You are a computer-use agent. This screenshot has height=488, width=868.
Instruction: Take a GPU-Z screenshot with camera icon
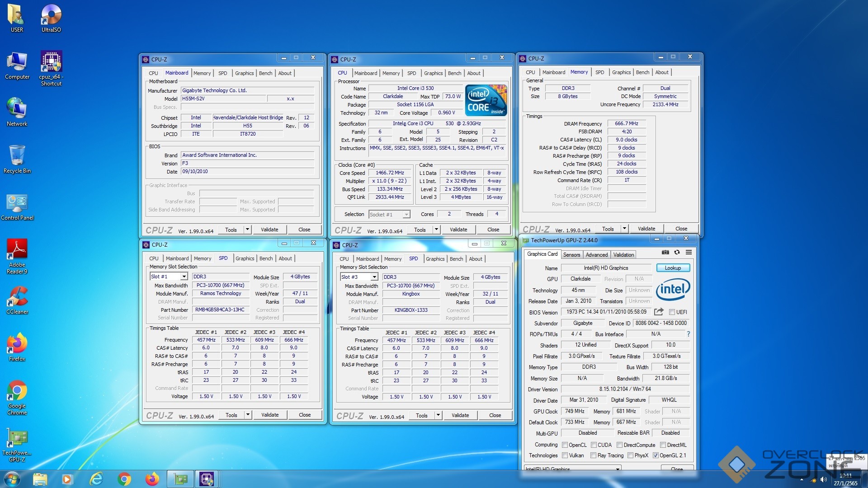pos(665,252)
